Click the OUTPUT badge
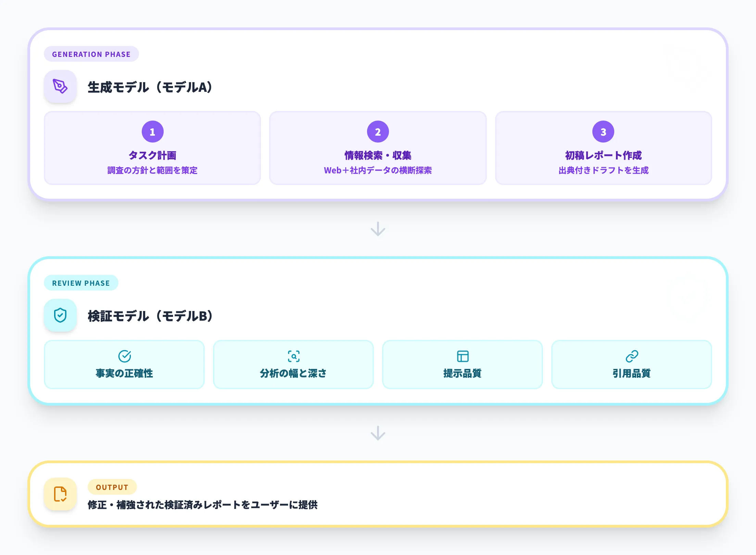The height and width of the screenshot is (555, 756). click(112, 487)
